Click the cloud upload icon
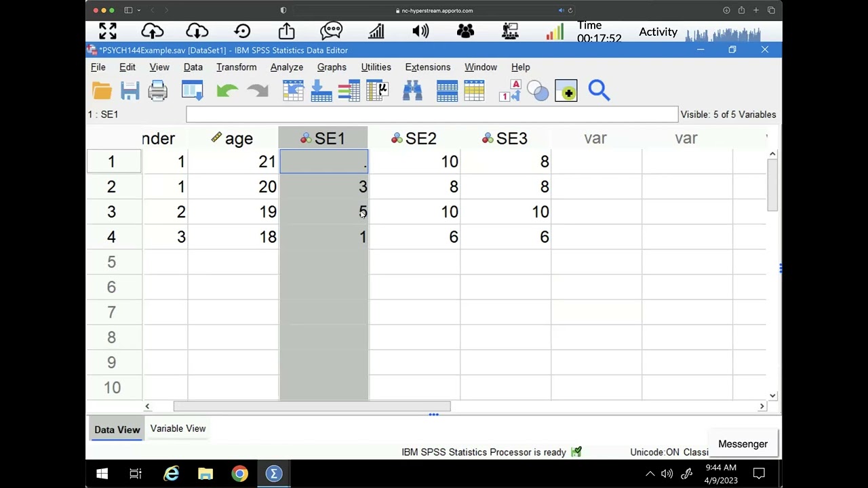Viewport: 868px width, 488px height. click(x=153, y=31)
